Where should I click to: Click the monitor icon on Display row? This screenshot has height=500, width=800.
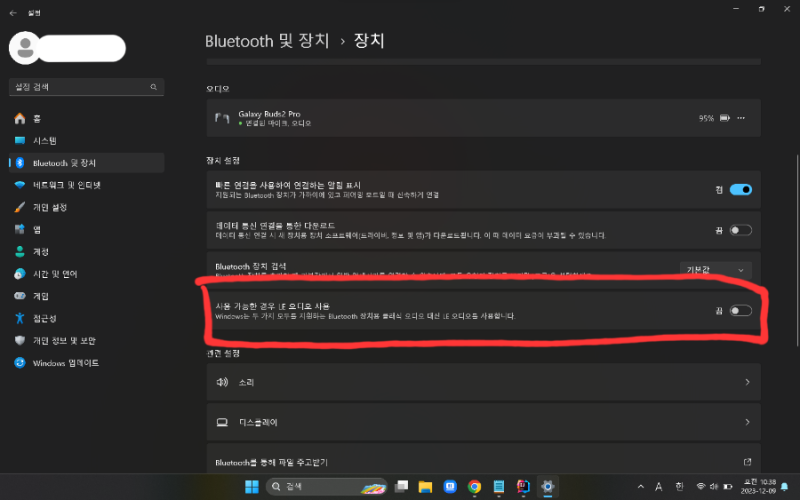click(x=222, y=422)
